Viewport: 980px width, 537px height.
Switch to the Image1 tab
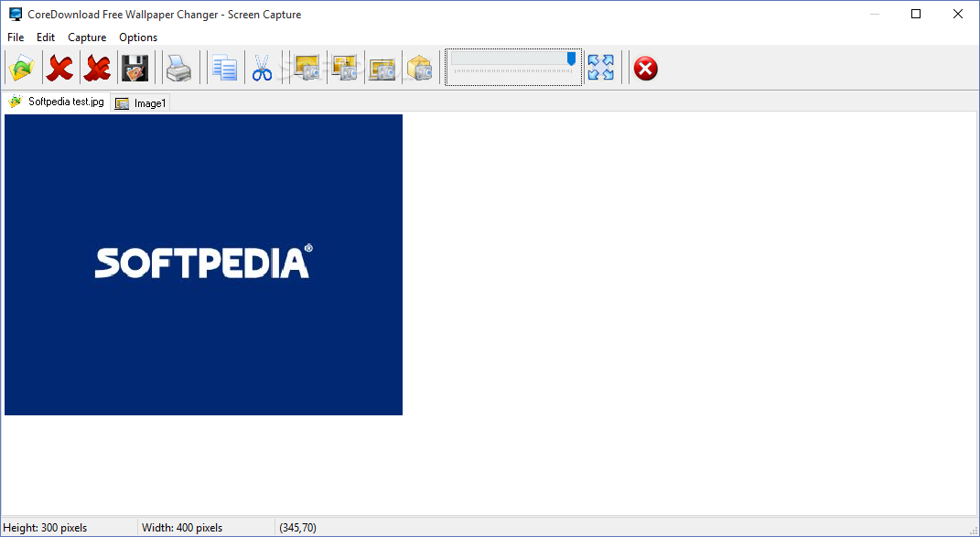(x=141, y=103)
